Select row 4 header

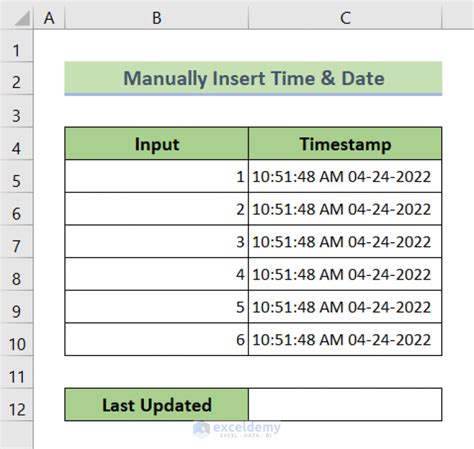point(16,144)
